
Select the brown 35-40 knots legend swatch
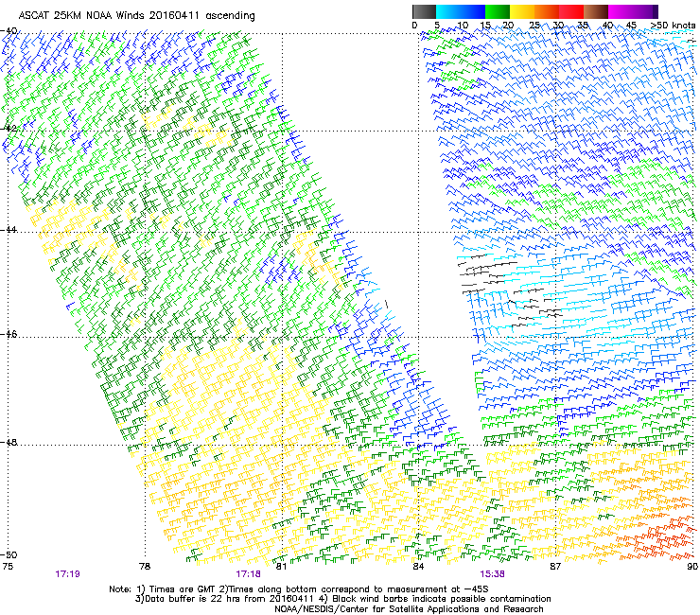click(596, 11)
